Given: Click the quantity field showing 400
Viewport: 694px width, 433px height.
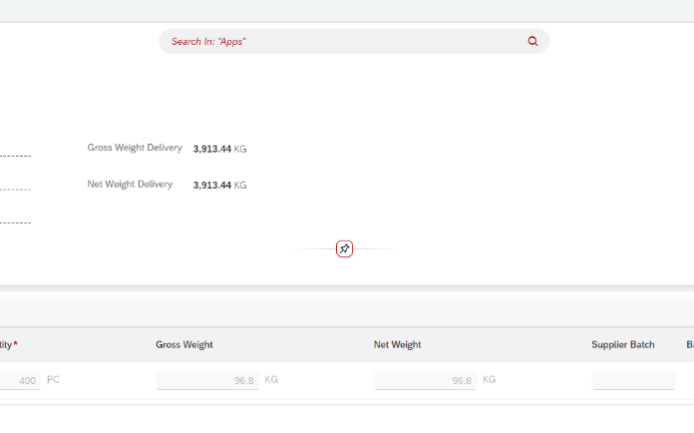Looking at the screenshot, I should point(20,381).
